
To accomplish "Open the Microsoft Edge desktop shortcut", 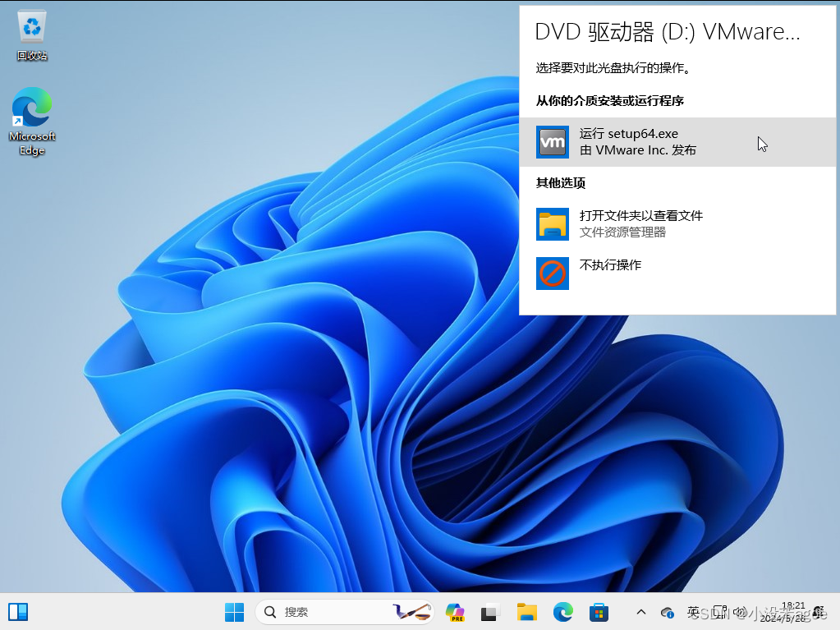I will point(31,108).
